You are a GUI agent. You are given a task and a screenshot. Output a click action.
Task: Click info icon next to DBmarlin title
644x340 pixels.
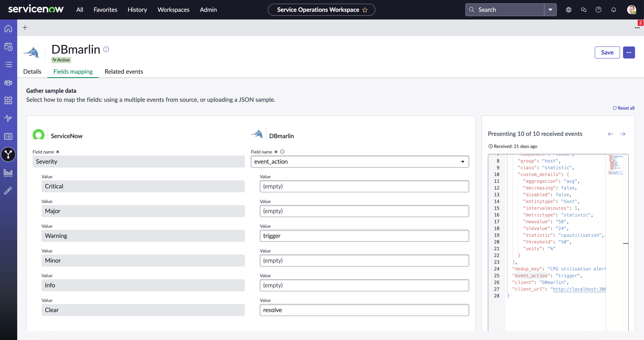click(106, 49)
